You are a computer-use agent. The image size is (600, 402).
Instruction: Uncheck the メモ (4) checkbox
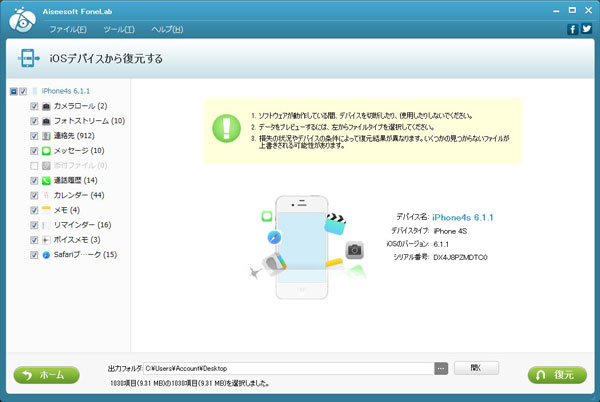click(x=34, y=210)
